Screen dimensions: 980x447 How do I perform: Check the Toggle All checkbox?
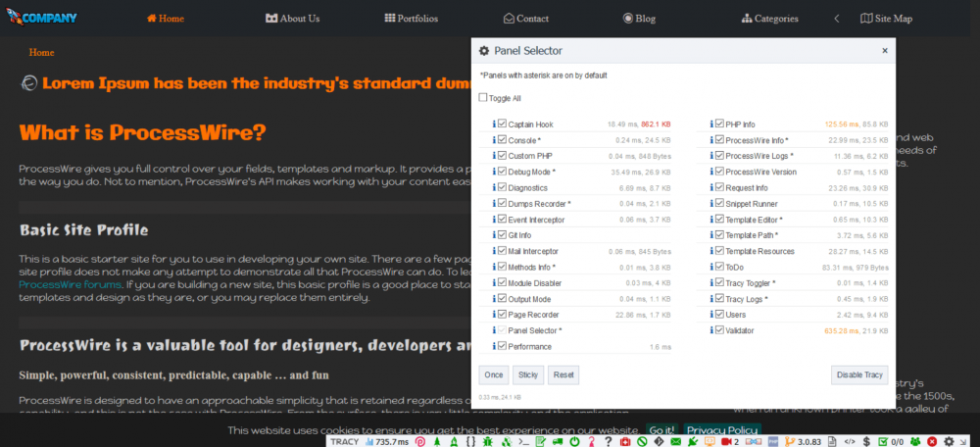[x=483, y=98]
